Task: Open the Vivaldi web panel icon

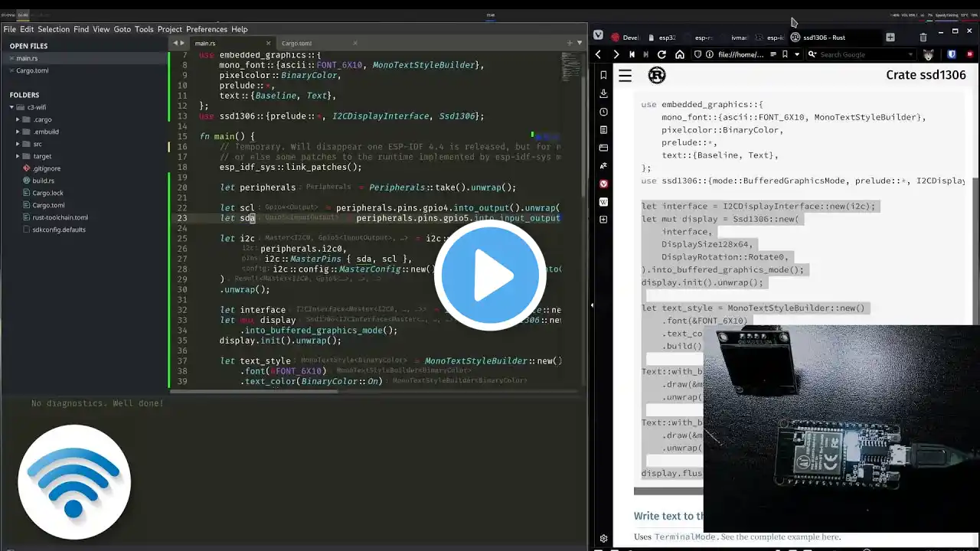Action: 603,184
